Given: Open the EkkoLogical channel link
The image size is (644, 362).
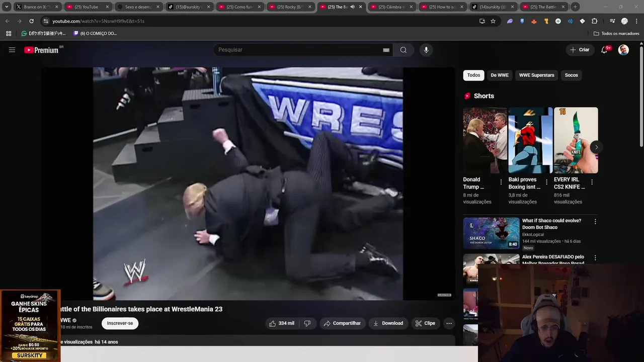Looking at the screenshot, I should click(x=533, y=234).
